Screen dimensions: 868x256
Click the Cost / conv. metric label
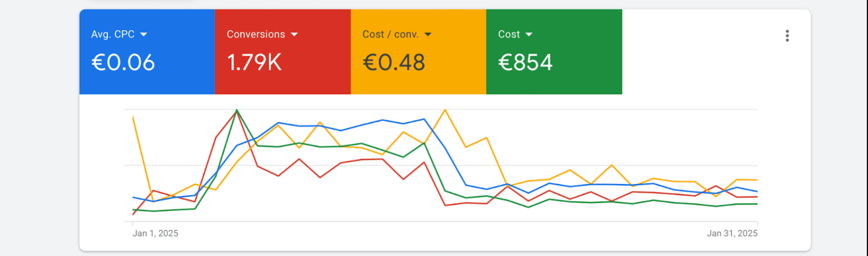point(390,34)
